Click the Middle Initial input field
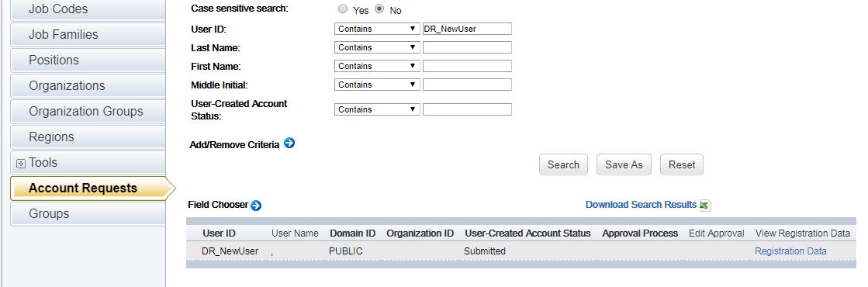 click(x=467, y=85)
